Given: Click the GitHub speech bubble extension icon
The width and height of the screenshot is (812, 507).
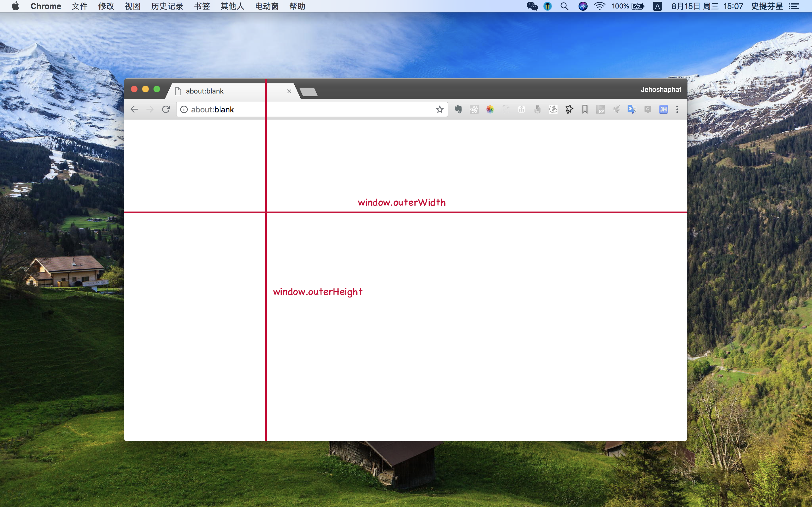Looking at the screenshot, I should (x=648, y=109).
